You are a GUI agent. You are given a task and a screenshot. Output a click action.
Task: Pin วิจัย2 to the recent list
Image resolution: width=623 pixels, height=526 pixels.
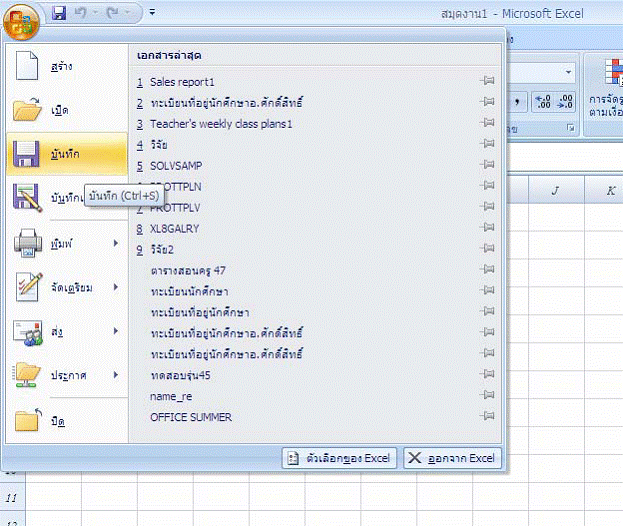[487, 248]
